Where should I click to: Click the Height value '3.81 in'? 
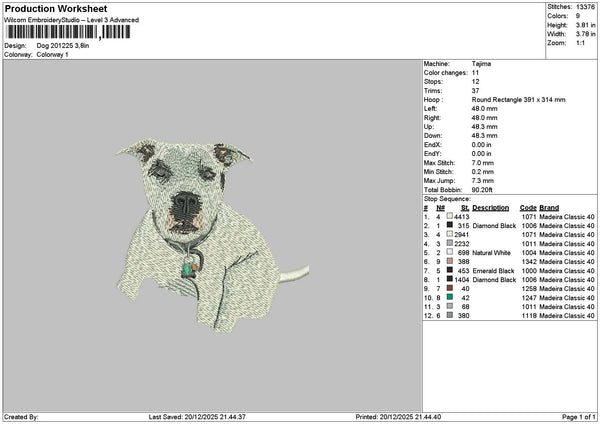[585, 25]
